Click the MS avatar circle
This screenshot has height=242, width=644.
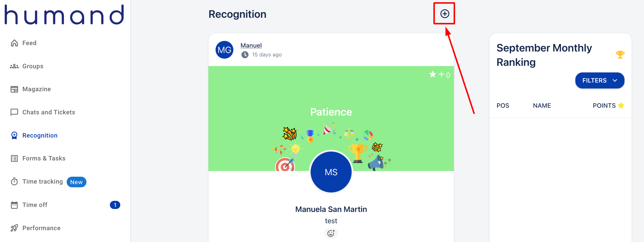pyautogui.click(x=331, y=172)
